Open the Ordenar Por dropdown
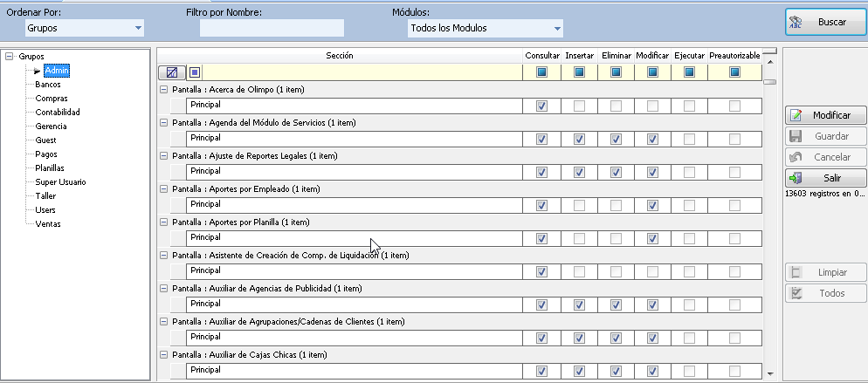This screenshot has height=383, width=868. [138, 28]
